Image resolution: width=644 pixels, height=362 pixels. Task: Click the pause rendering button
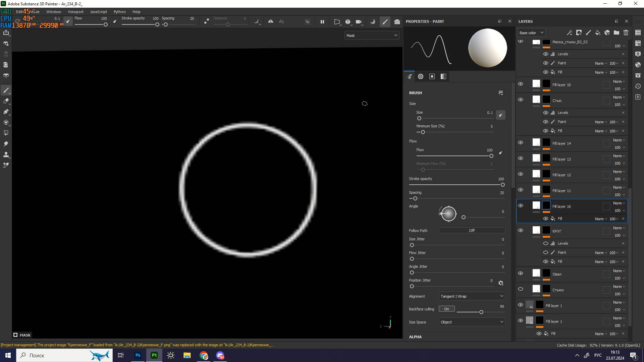coord(322,22)
